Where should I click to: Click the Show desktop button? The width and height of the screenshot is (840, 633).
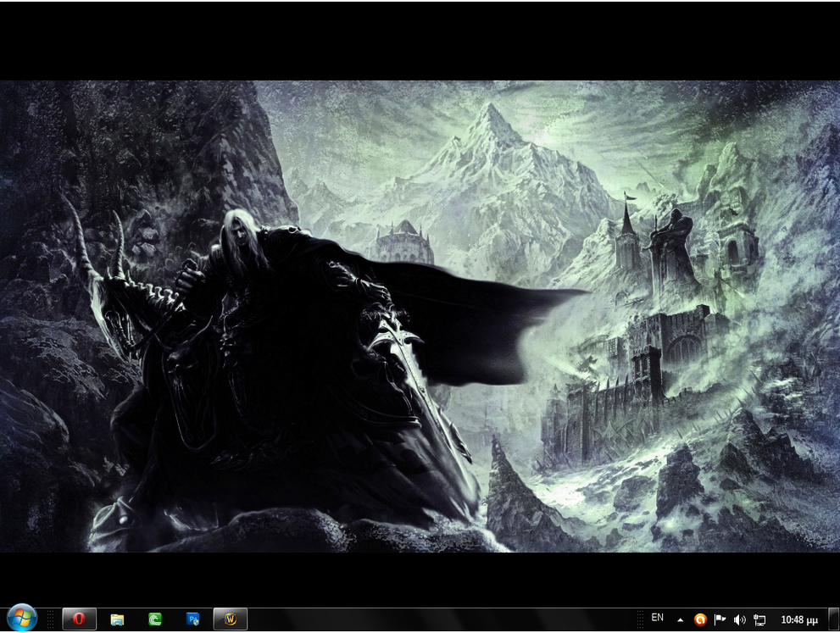point(834,619)
